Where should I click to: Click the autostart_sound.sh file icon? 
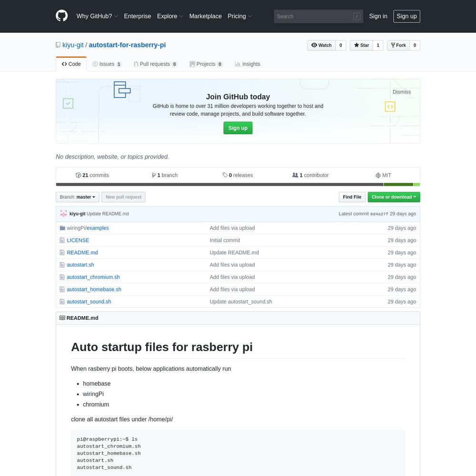62,302
